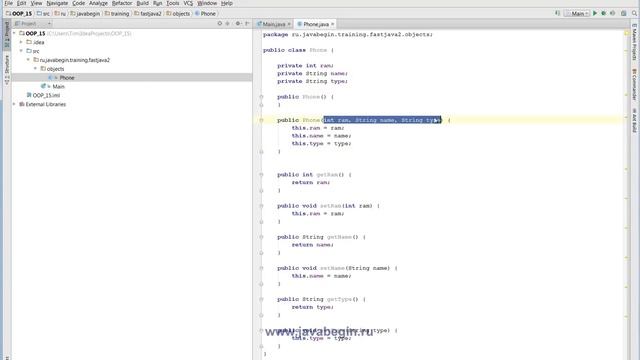640x360 pixels.
Task: Click the Make Project build icon
Action: (558, 13)
